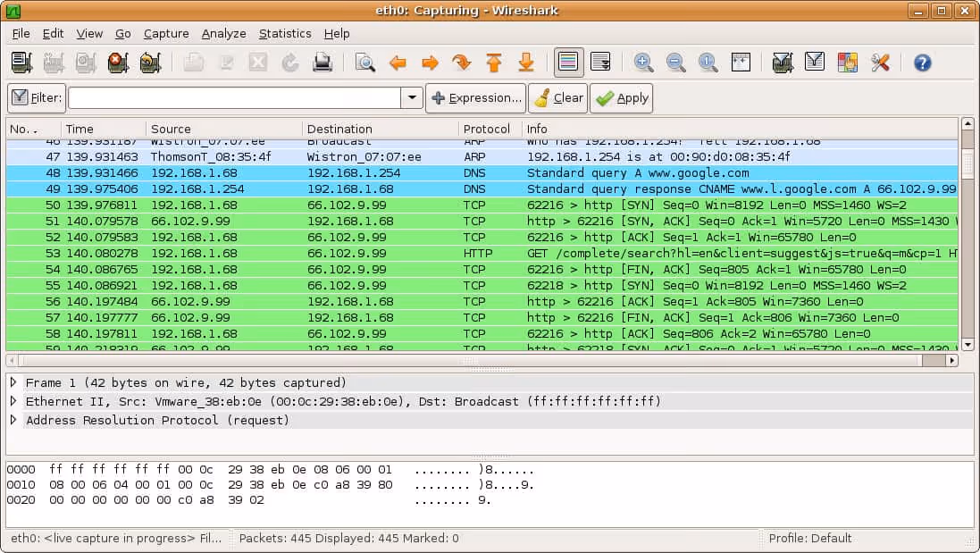Image resolution: width=980 pixels, height=553 pixels.
Task: Open preferences with the tools icon
Action: [880, 63]
